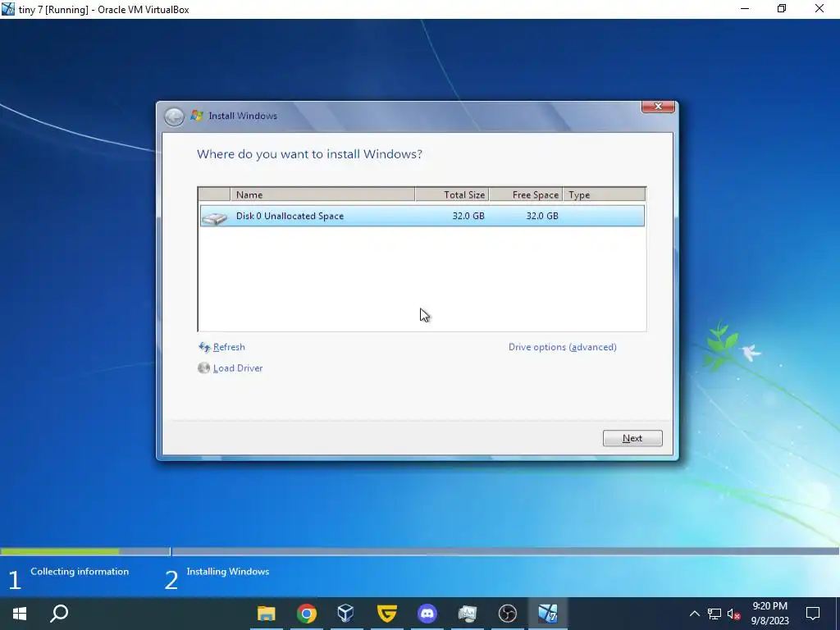The width and height of the screenshot is (840, 630).
Task: Open File Explorer from the taskbar
Action: pyautogui.click(x=267, y=614)
